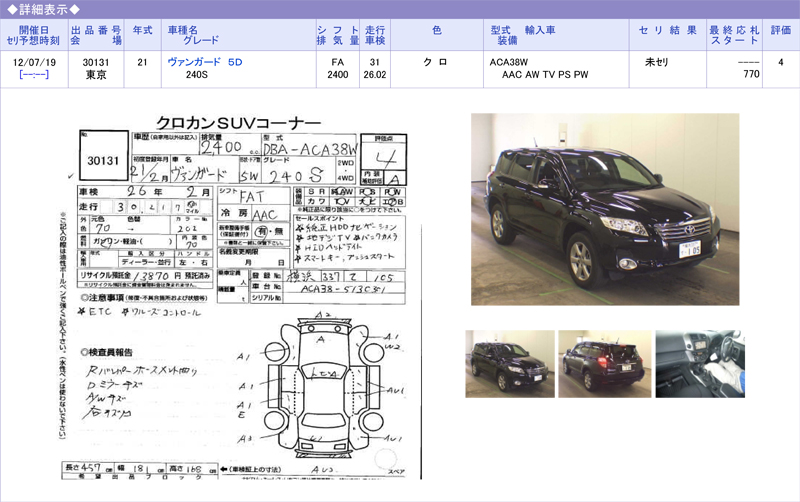Select the year value 21
Image resolution: width=800 pixels, height=502 pixels.
click(142, 62)
